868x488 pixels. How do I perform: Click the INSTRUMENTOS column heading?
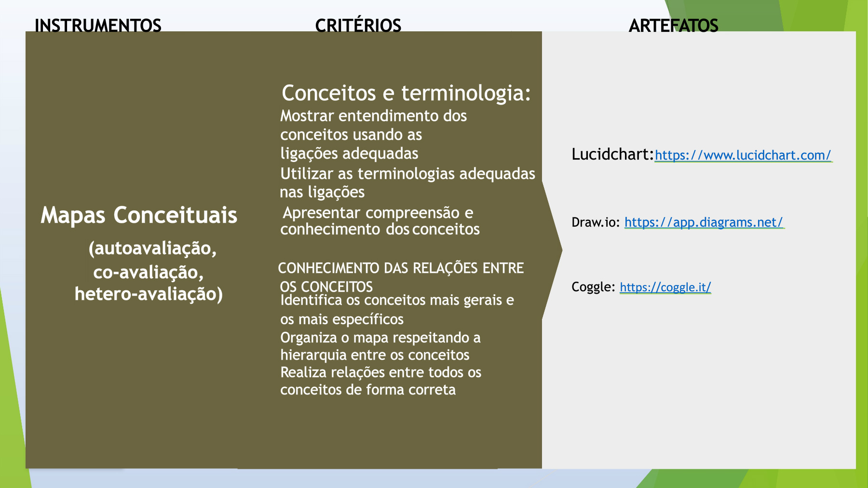click(98, 25)
